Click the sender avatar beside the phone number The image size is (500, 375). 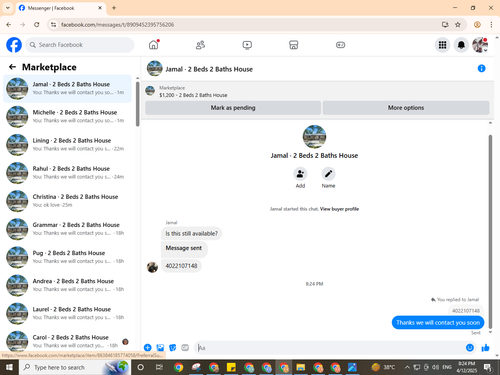[152, 267]
